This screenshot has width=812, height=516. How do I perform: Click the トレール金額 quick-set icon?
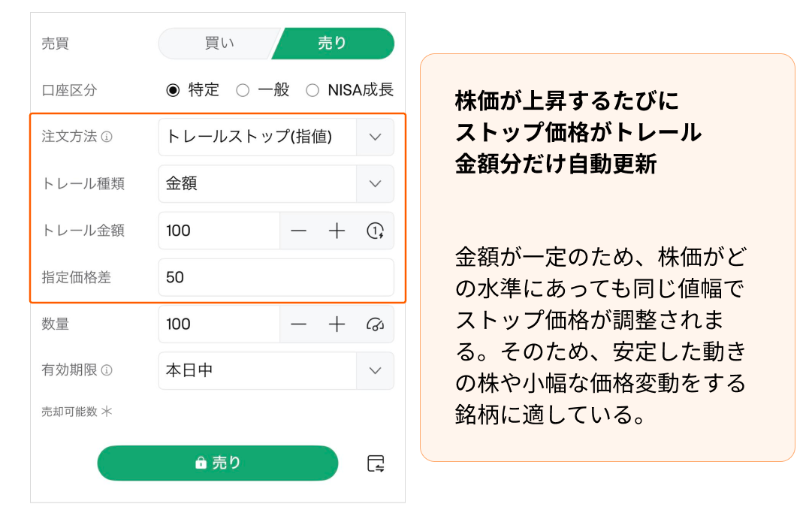[376, 231]
